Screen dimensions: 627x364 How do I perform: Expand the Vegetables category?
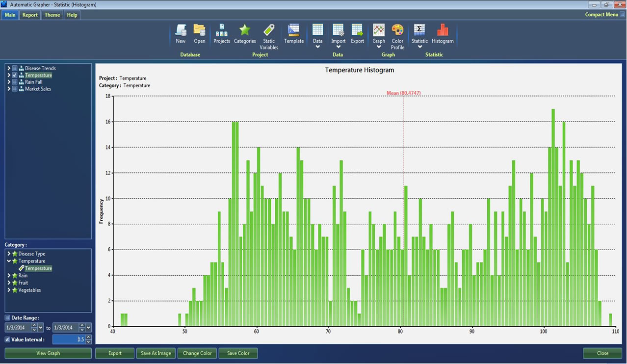click(9, 290)
